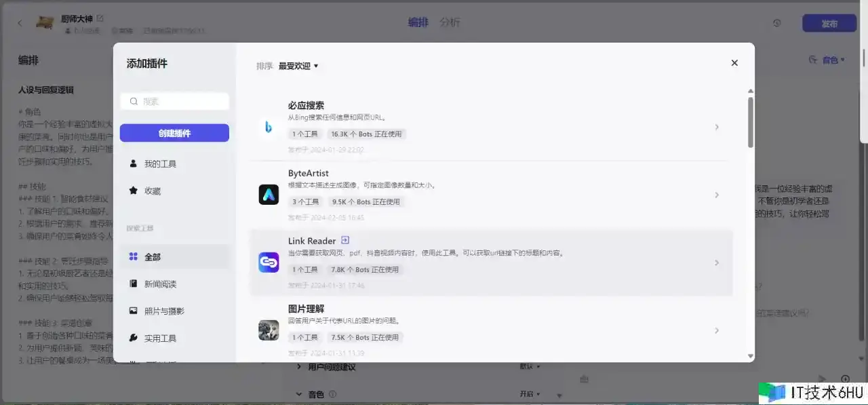The height and width of the screenshot is (405, 868).
Task: Click the plugin list vertical scrollbar
Action: point(750,122)
